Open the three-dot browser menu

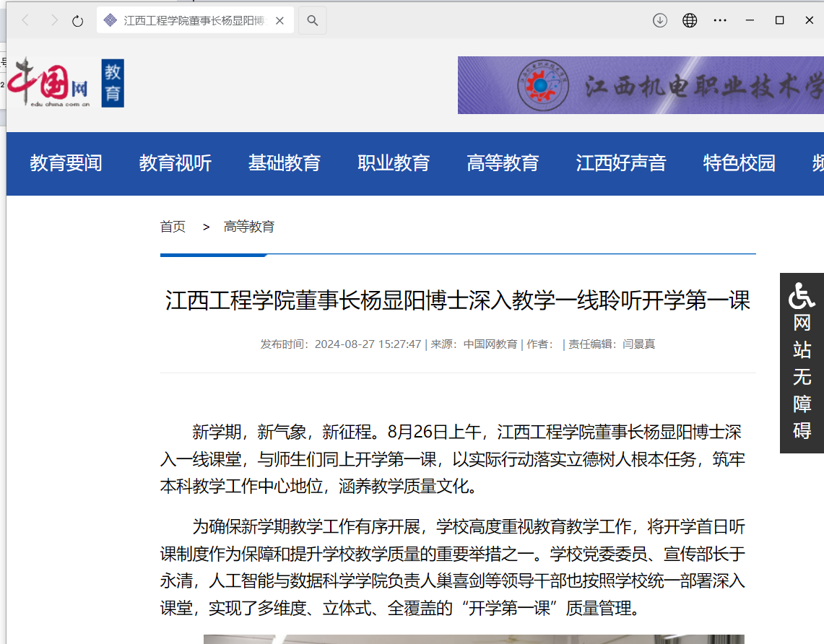(720, 20)
